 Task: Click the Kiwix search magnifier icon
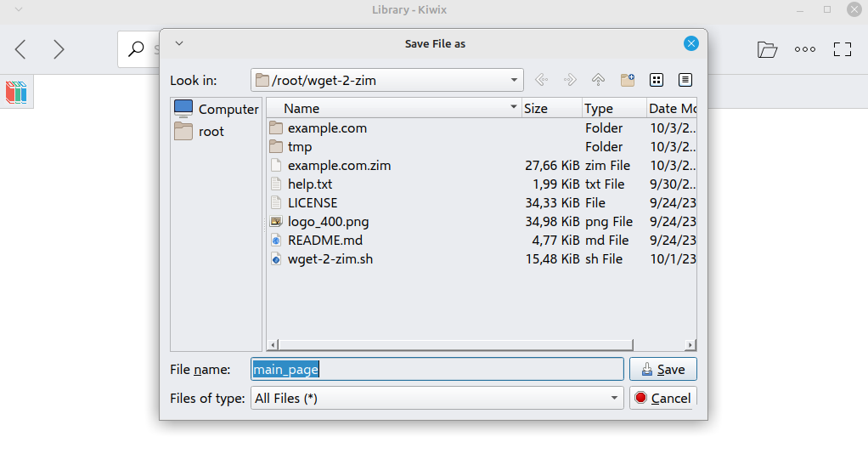(136, 49)
